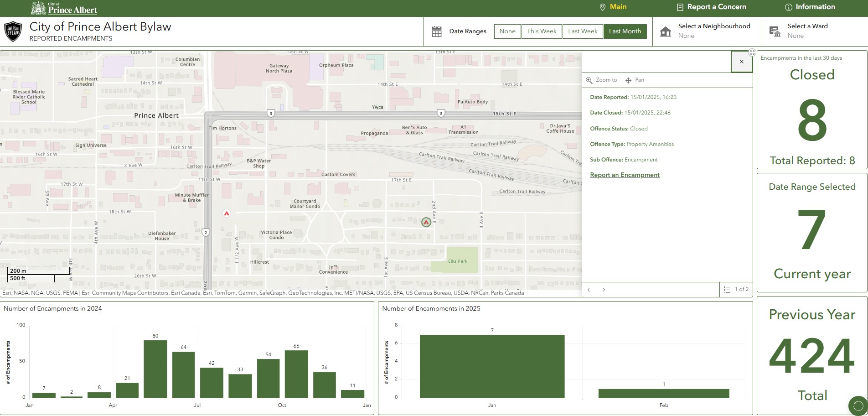Open the Select a Ward dropdown

pyautogui.click(x=807, y=31)
